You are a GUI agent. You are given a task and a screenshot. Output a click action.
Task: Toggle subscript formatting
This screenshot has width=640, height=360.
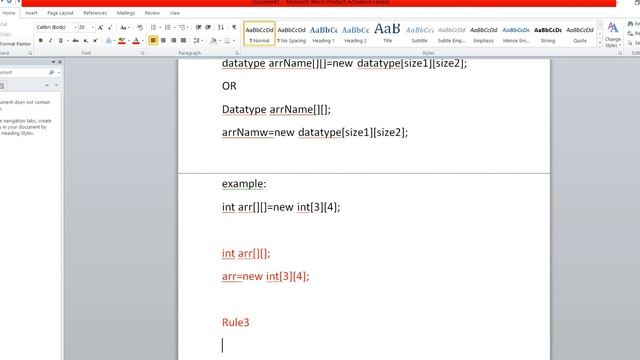click(86, 40)
